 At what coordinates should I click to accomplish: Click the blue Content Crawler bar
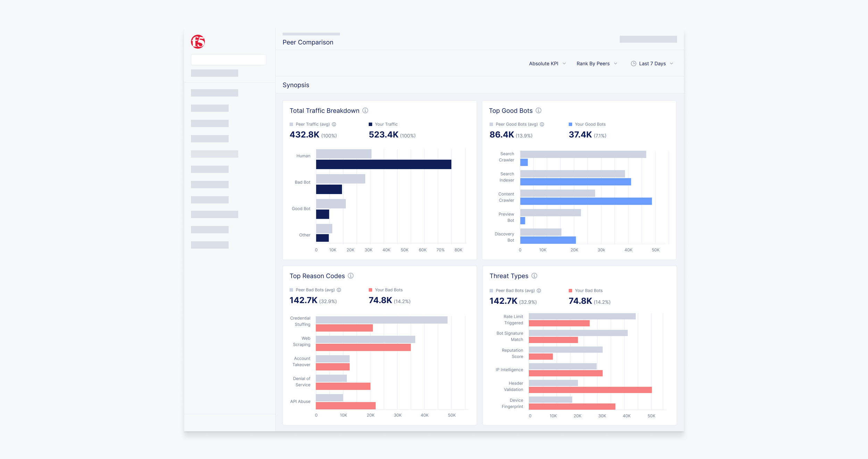(x=586, y=201)
